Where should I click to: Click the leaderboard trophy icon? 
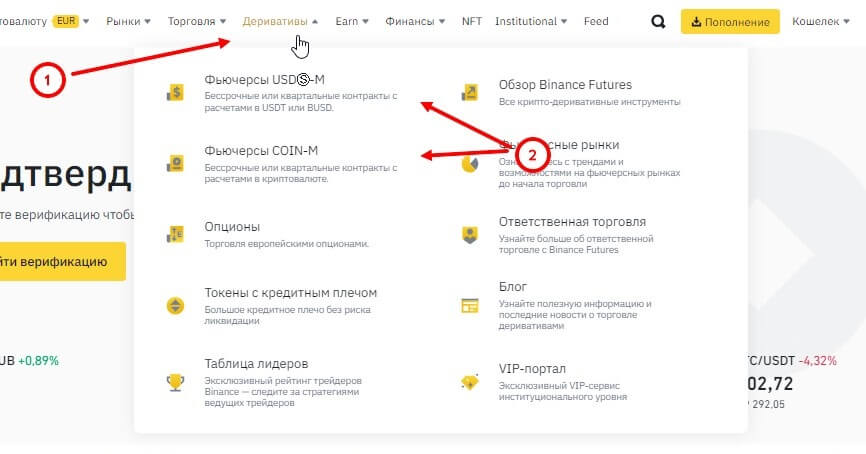175,383
